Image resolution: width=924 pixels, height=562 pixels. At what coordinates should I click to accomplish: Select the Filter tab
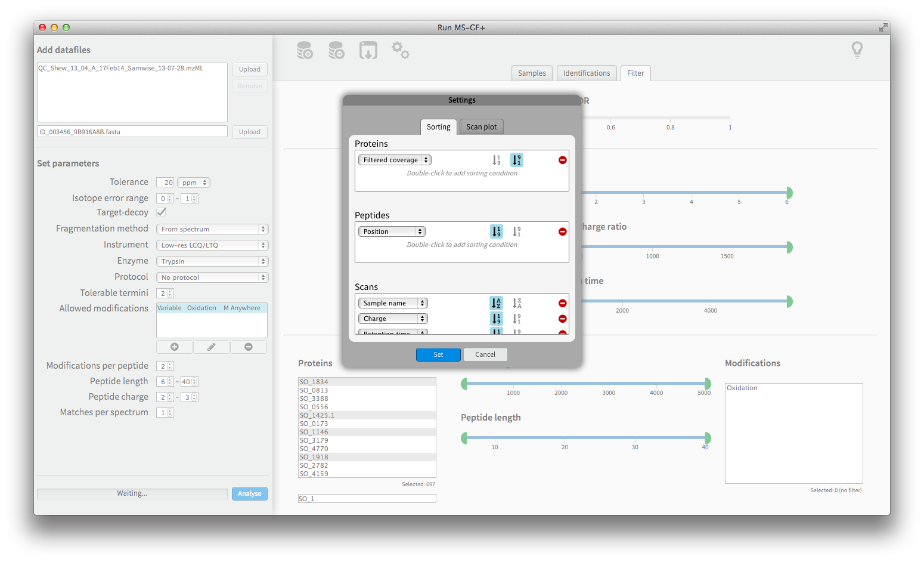(635, 73)
